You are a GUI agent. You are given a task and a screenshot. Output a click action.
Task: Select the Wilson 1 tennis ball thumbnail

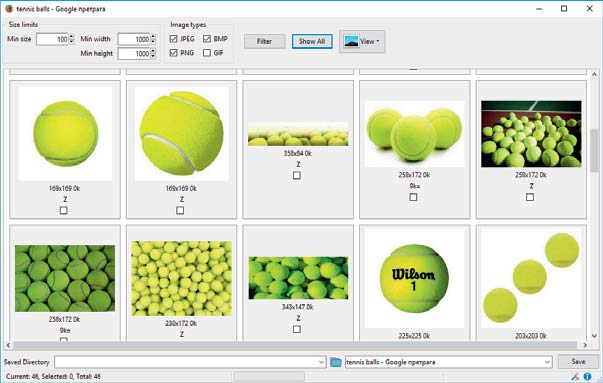pos(414,278)
